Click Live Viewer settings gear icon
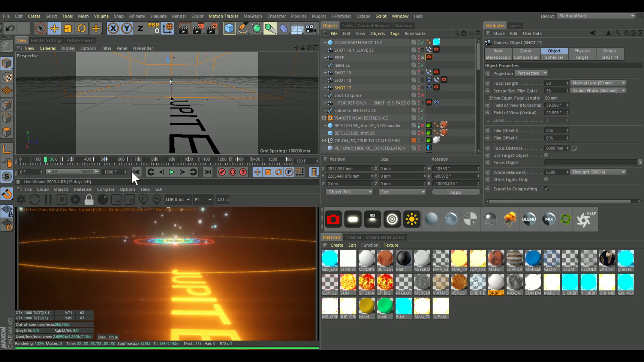 pyautogui.click(x=75, y=199)
